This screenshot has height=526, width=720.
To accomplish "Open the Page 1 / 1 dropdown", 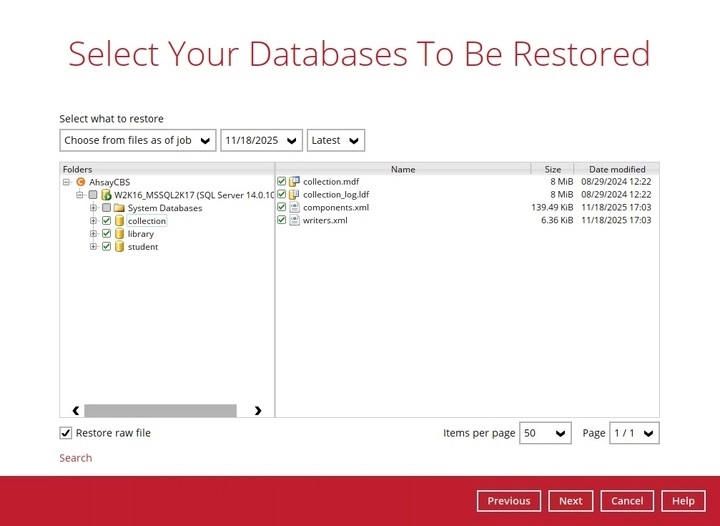I will (x=634, y=433).
